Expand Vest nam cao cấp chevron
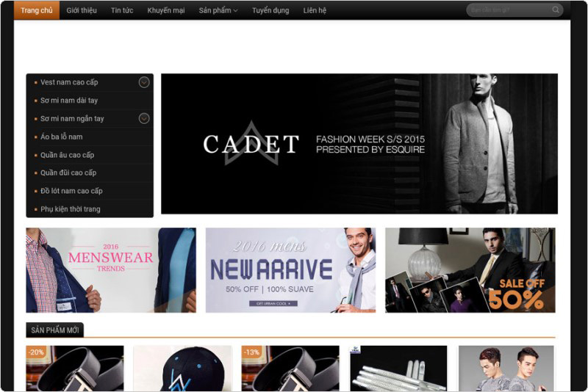The image size is (588, 392). 144,82
